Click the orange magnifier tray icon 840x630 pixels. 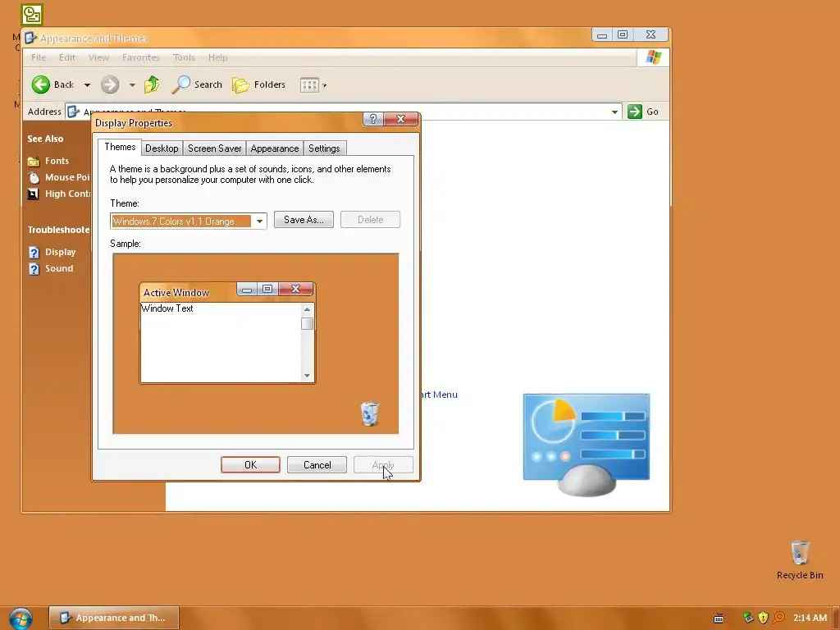[779, 618]
